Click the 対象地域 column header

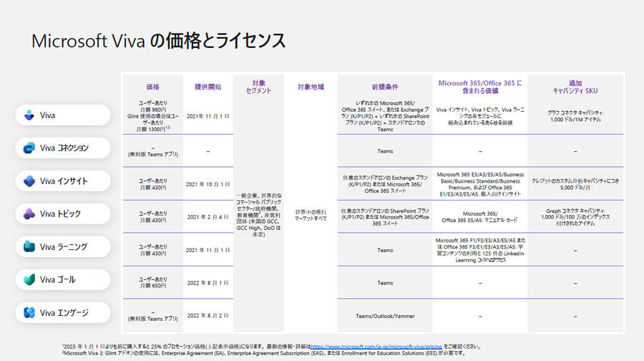tap(311, 87)
